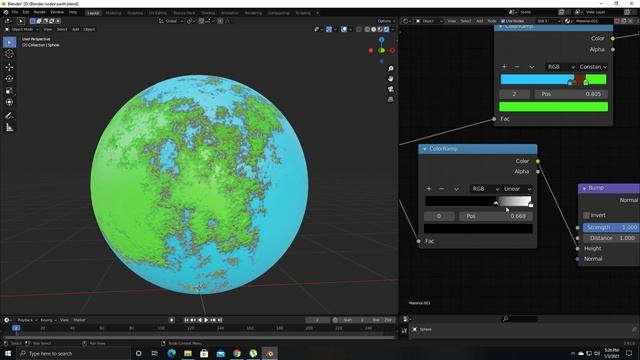This screenshot has height=360, width=640.
Task: Select the Annotate tool in left toolbar
Action: [9, 116]
